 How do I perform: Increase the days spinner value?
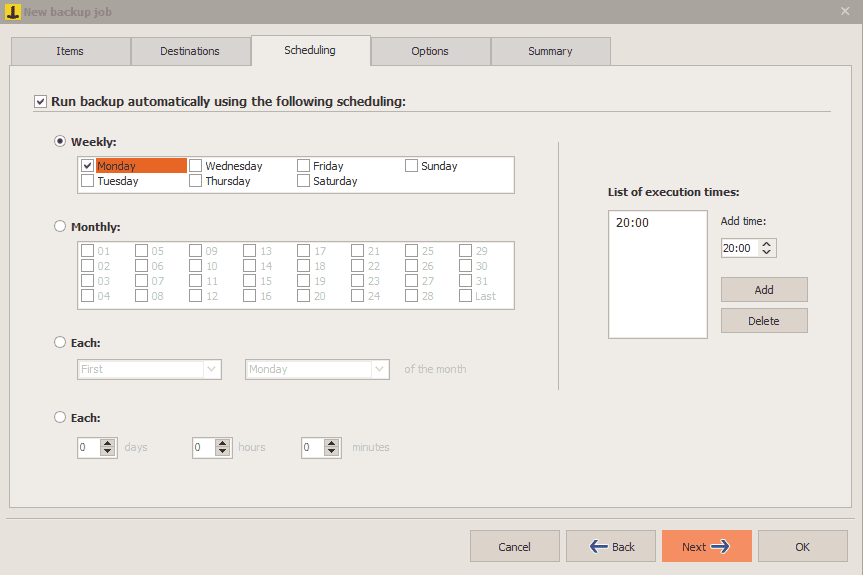tap(108, 443)
